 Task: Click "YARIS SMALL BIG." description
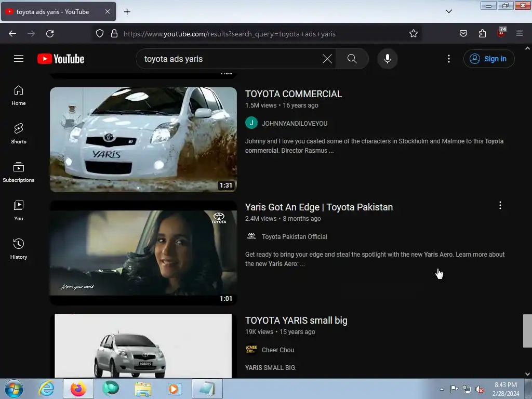271,368
